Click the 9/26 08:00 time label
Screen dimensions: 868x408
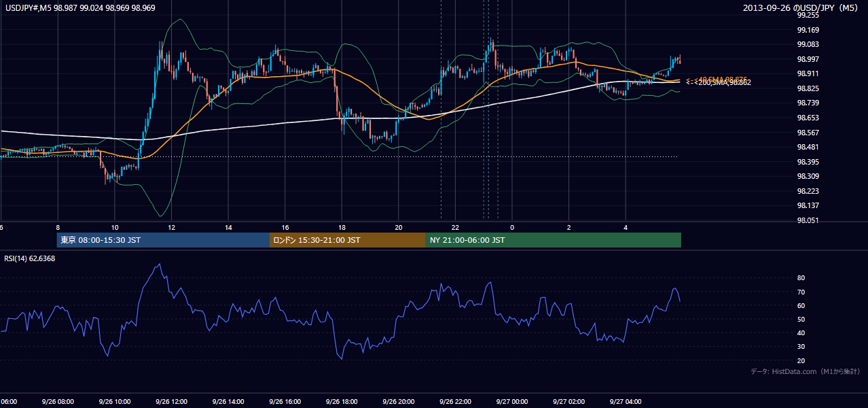(x=58, y=402)
